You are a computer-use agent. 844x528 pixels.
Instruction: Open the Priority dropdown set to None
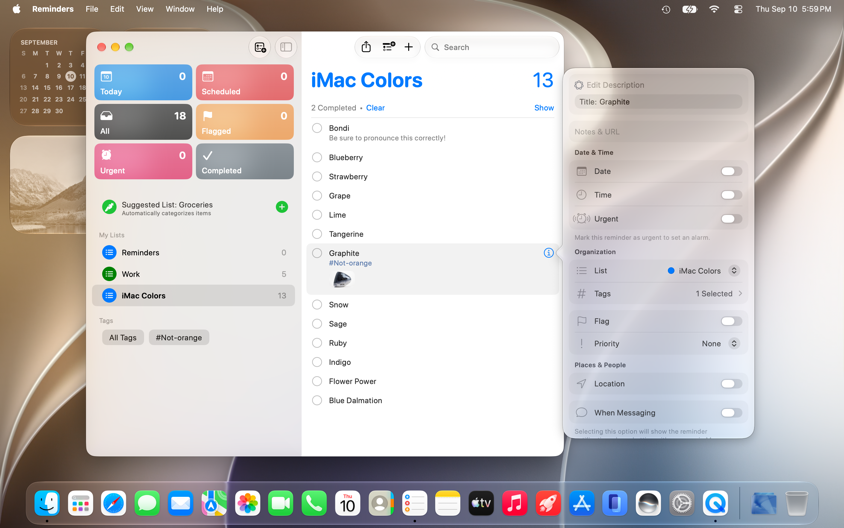point(721,343)
